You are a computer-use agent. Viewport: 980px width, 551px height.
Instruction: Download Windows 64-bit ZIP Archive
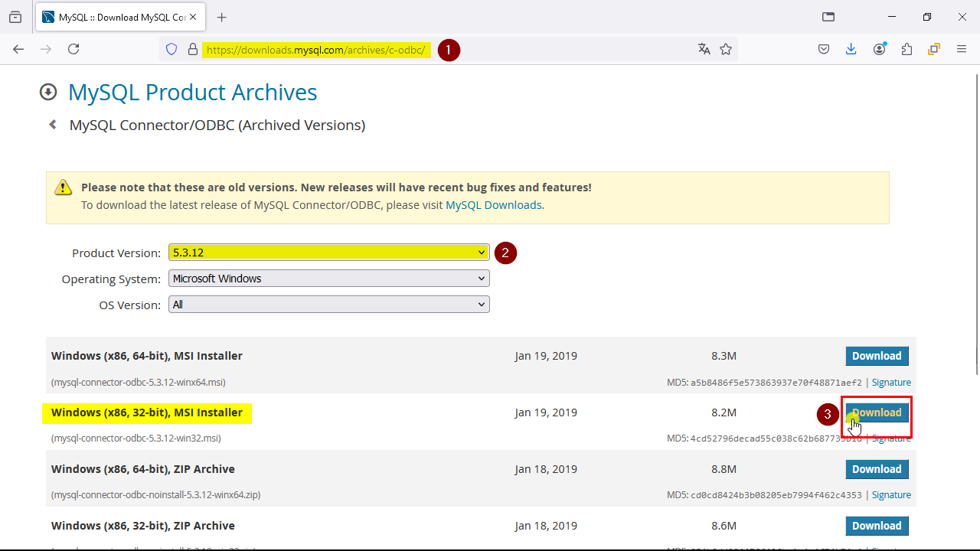(x=877, y=469)
